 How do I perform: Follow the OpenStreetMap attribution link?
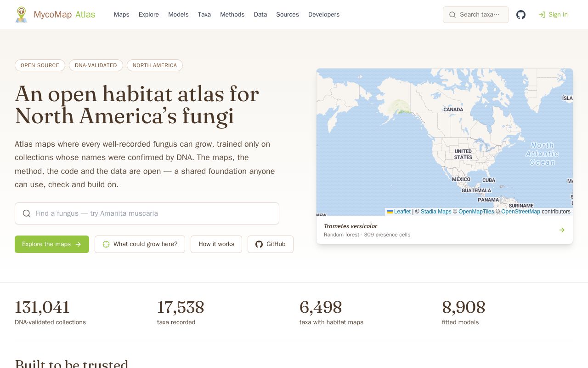[x=520, y=212]
